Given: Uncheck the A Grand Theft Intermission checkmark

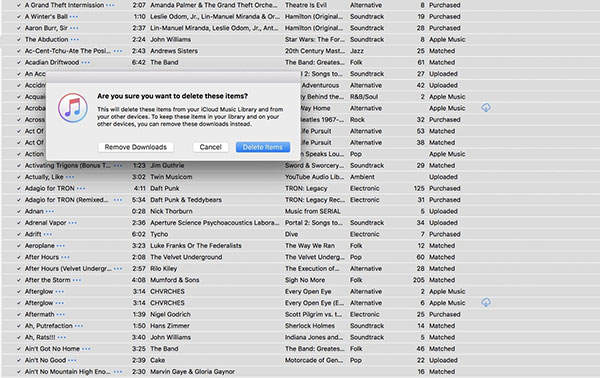Looking at the screenshot, I should 19,5.
